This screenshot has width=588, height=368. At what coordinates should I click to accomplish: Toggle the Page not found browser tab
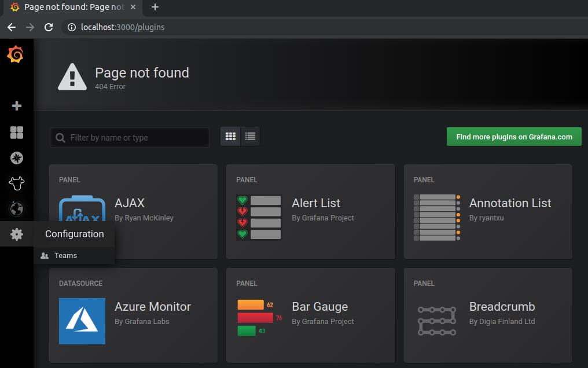69,8
